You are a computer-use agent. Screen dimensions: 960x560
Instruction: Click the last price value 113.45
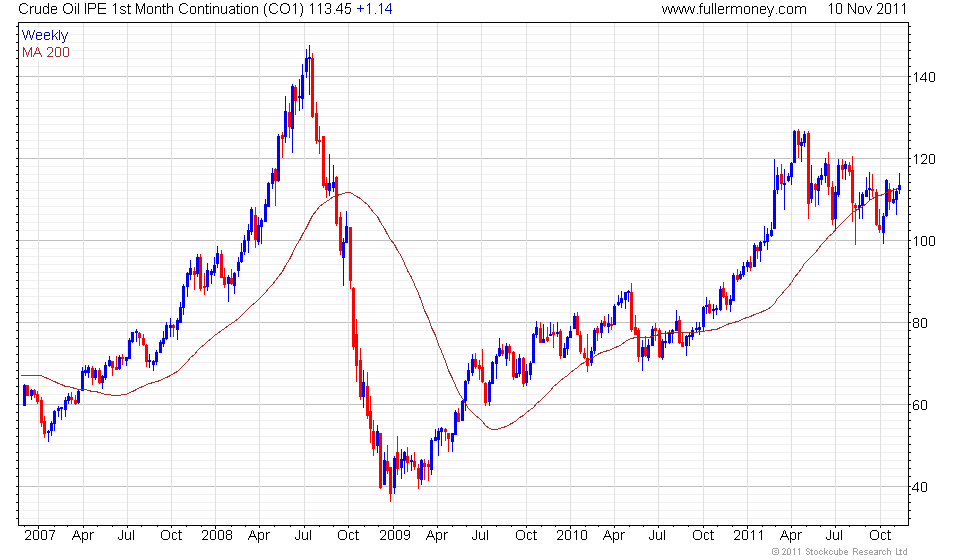coord(329,9)
